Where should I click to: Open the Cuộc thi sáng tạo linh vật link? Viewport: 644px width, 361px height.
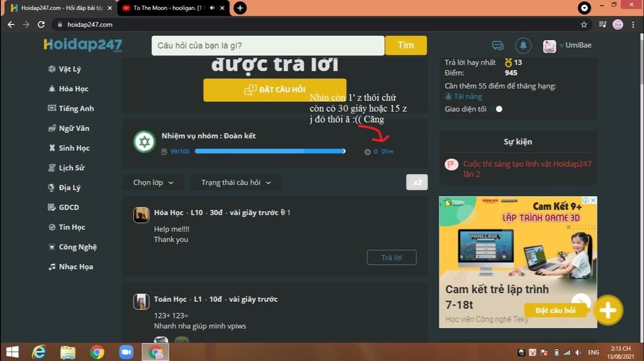(x=527, y=169)
